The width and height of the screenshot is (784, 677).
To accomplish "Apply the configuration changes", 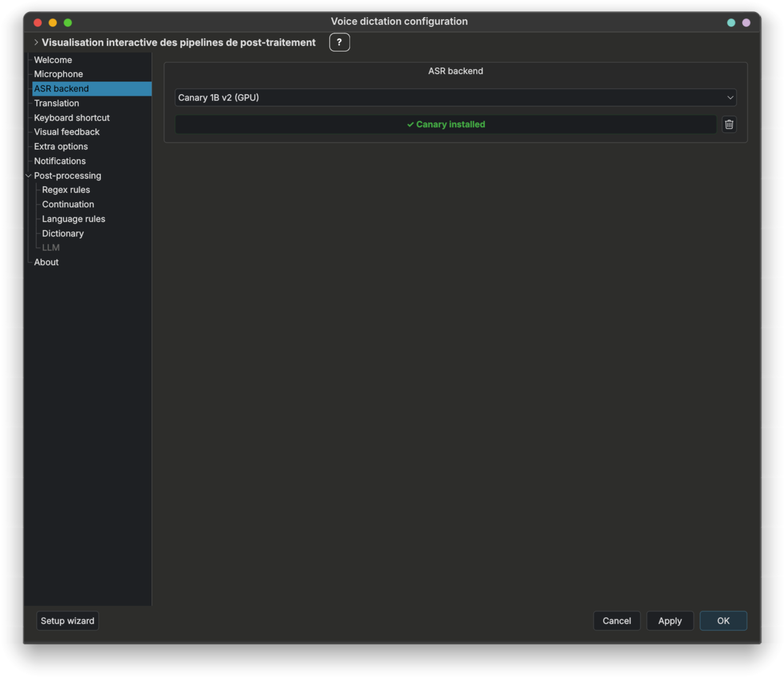I will (x=670, y=621).
